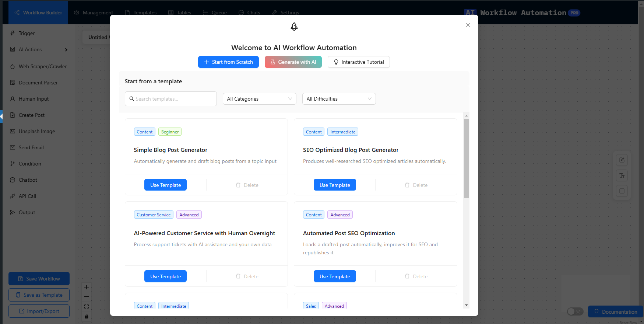Image resolution: width=644 pixels, height=324 pixels.
Task: Click the Trigger lightning icon in sidebar
Action: pyautogui.click(x=13, y=33)
